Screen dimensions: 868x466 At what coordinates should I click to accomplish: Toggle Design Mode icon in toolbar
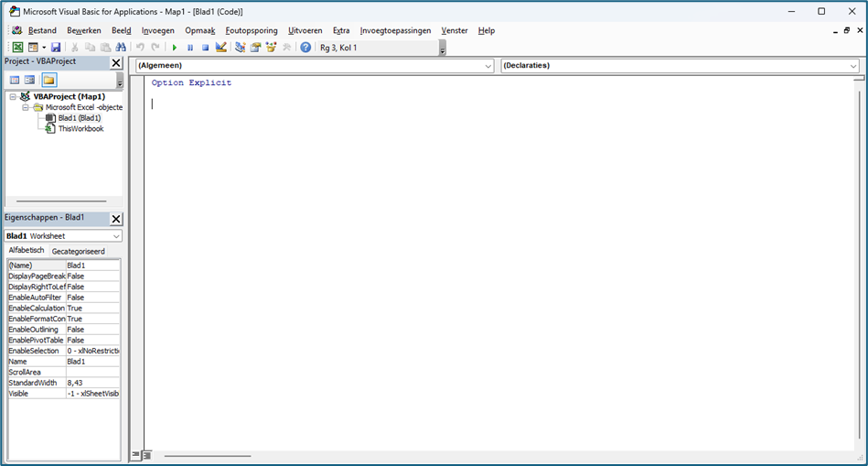[220, 48]
